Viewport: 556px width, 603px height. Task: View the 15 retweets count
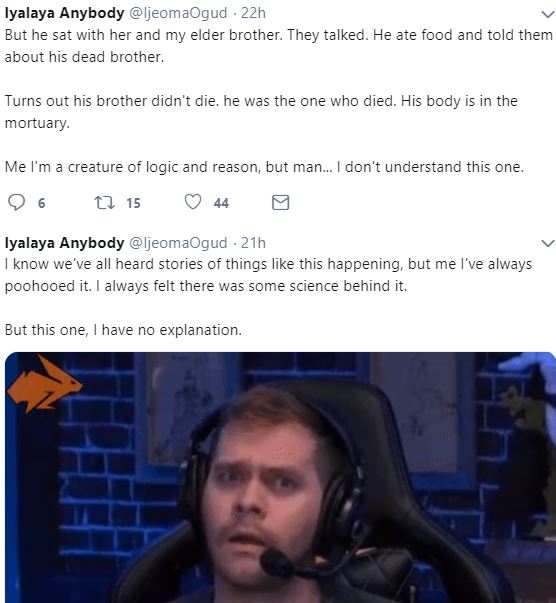tap(133, 203)
